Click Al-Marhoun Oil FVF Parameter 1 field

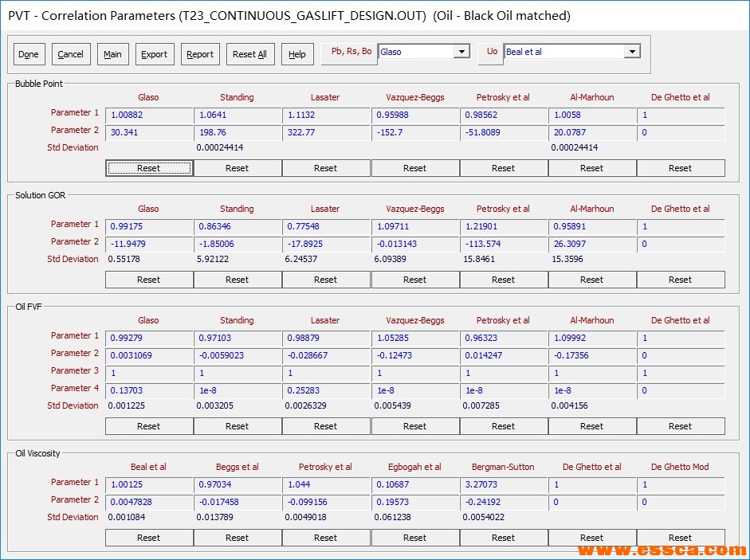(x=591, y=339)
